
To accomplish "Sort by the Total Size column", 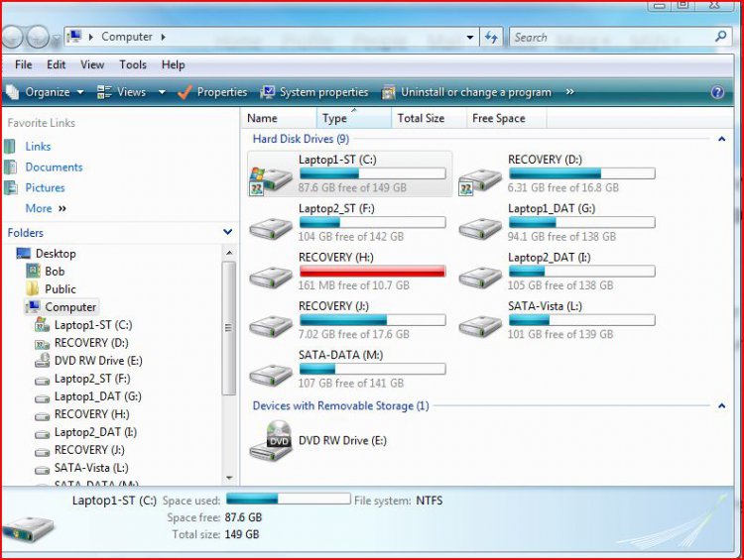I will click(x=429, y=118).
